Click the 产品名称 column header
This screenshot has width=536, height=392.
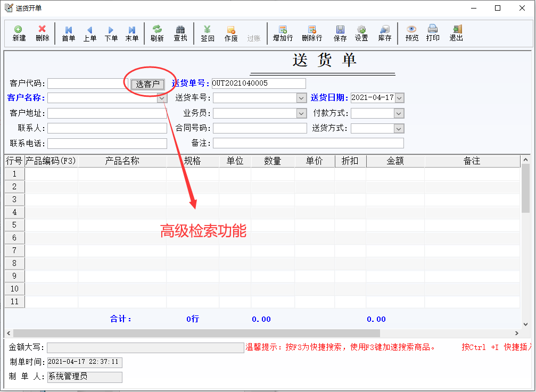(122, 161)
